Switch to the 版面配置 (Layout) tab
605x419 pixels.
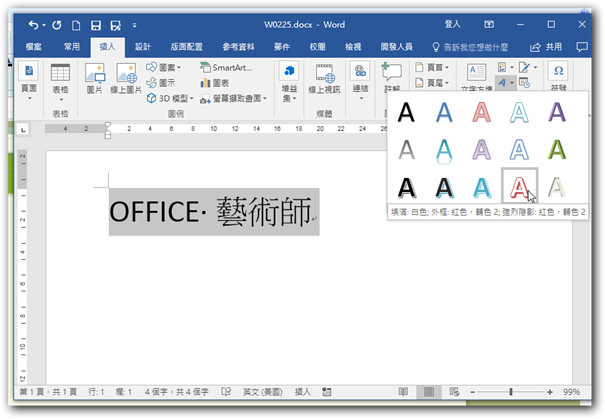[186, 47]
